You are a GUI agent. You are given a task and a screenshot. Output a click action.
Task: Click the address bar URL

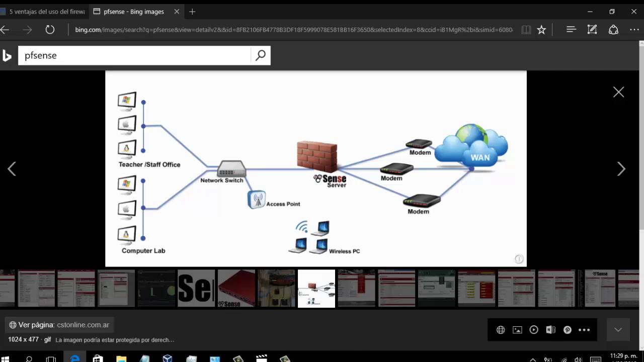294,30
